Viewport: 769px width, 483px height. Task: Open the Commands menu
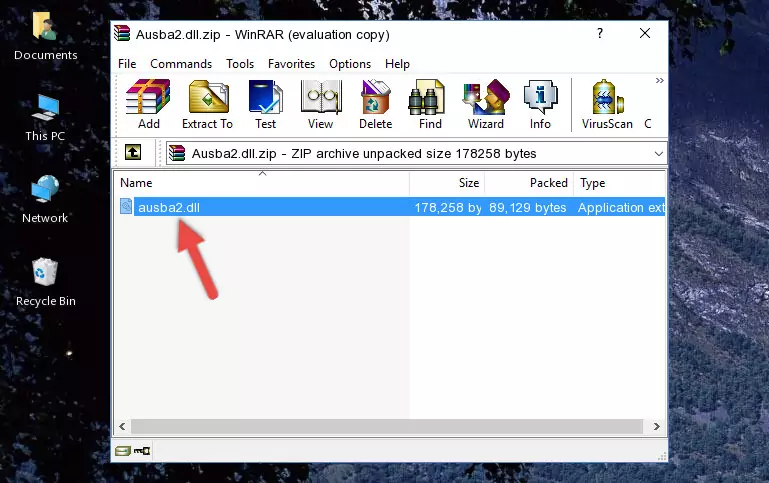click(x=181, y=64)
